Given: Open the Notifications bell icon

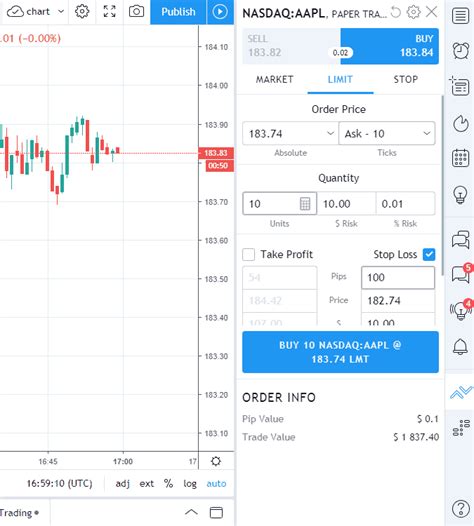Looking at the screenshot, I should pyautogui.click(x=460, y=347).
